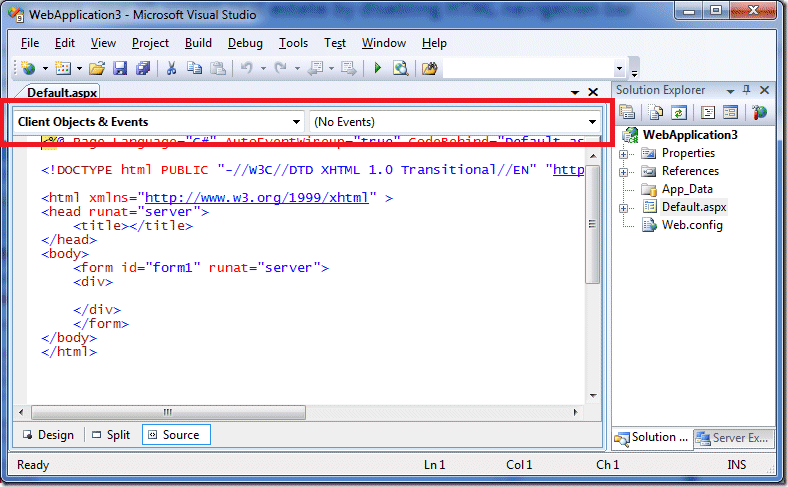Click the Save icon in the toolbar
Image resolution: width=788 pixels, height=487 pixels.
click(120, 68)
